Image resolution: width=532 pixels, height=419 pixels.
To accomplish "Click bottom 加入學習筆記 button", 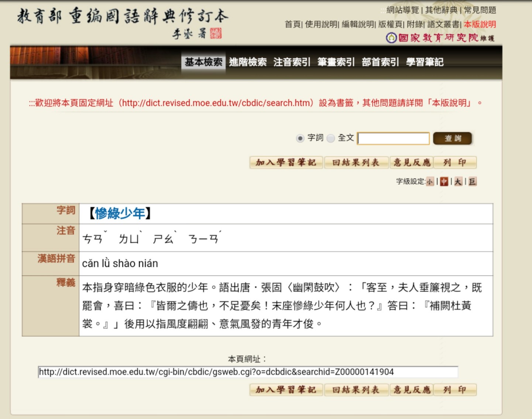I will pyautogui.click(x=286, y=390).
